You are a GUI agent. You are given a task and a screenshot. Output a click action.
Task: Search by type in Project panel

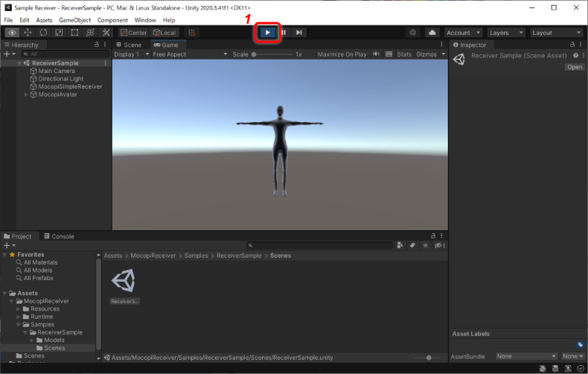(x=400, y=245)
